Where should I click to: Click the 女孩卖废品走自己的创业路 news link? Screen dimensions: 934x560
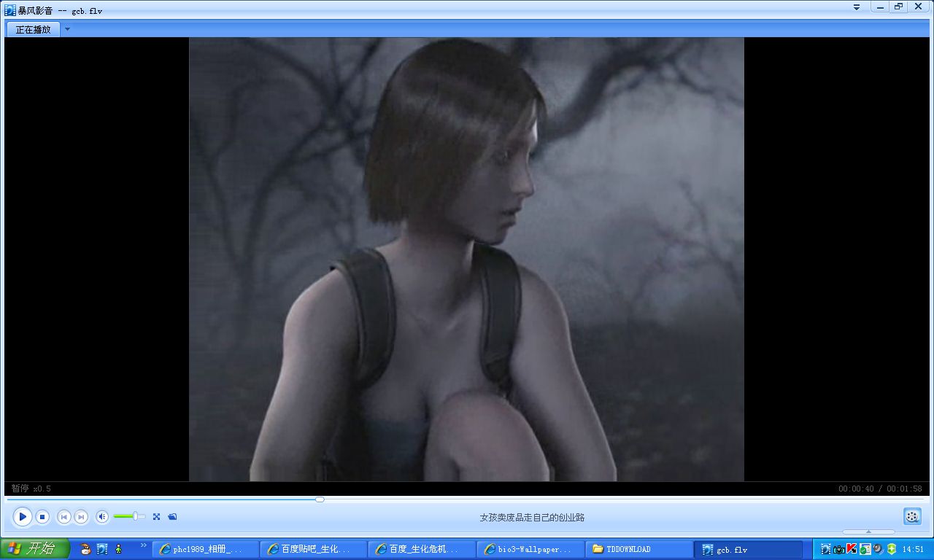[532, 518]
